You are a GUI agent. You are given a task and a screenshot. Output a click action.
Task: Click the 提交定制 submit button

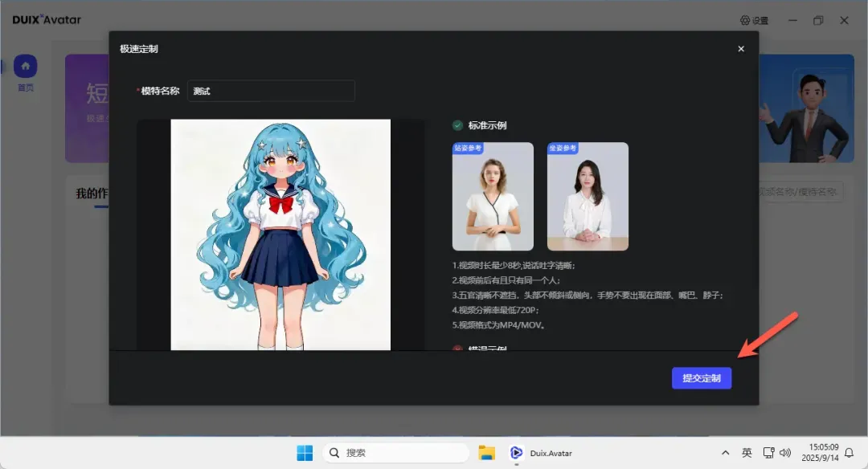pyautogui.click(x=702, y=378)
